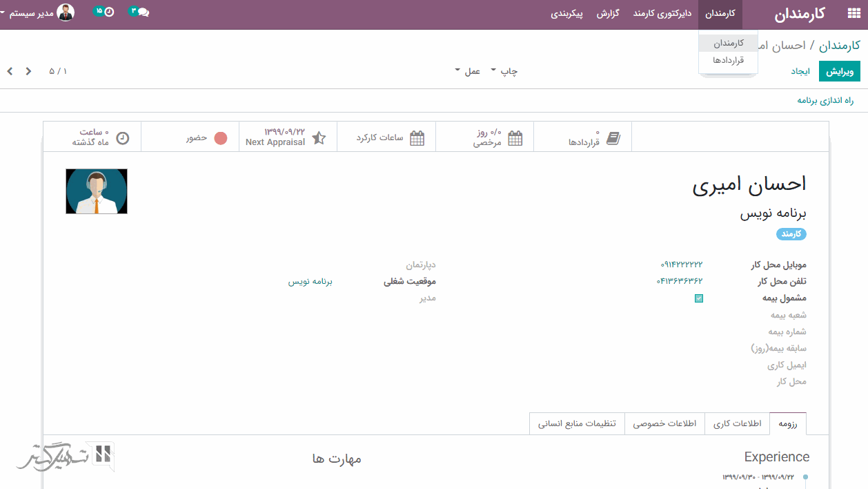Open Next Appraisal star icon
This screenshot has height=489, width=868.
point(319,138)
